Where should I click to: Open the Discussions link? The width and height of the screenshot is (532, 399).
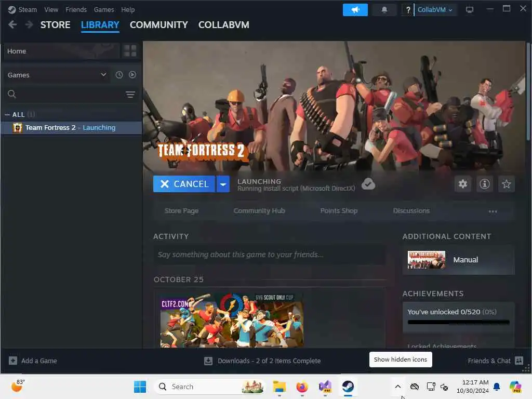coord(411,211)
